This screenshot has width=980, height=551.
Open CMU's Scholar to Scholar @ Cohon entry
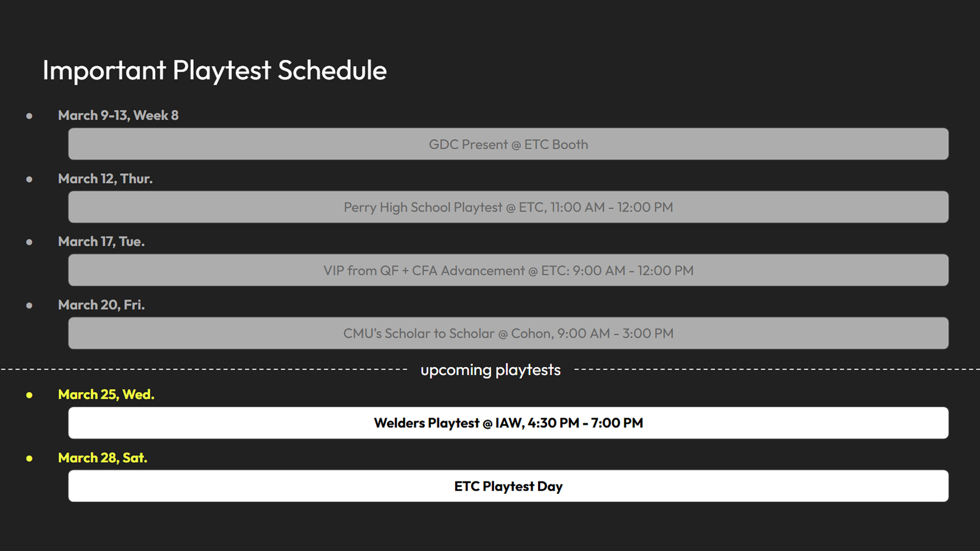click(x=508, y=333)
